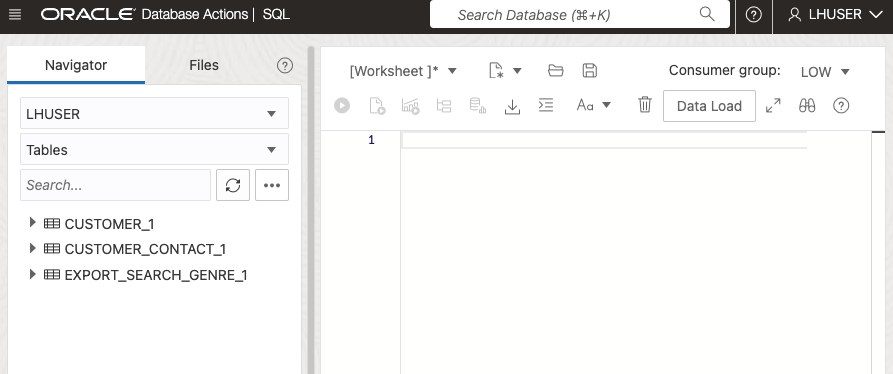Open the Aa text case dropdown
Image resolution: width=893 pixels, height=374 pixels.
593,105
